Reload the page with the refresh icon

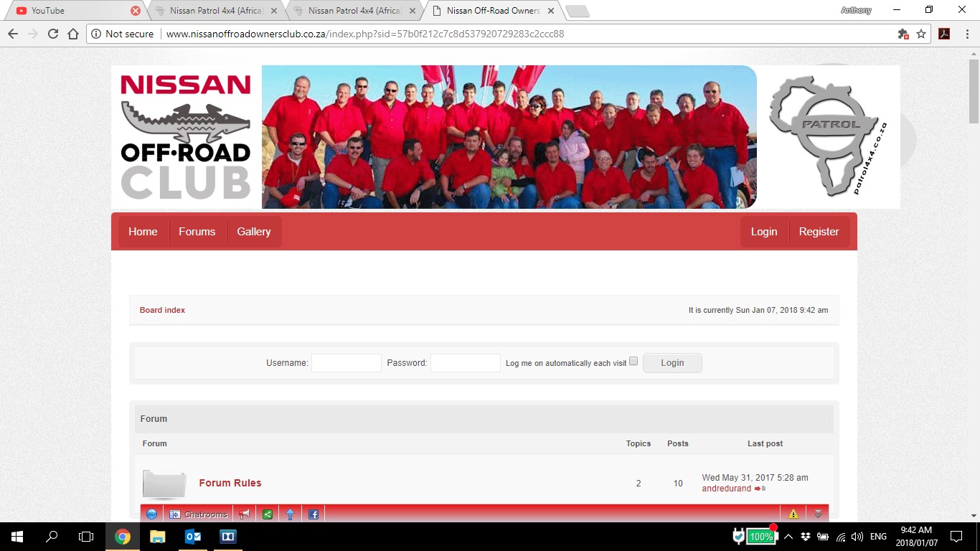pos(53,34)
